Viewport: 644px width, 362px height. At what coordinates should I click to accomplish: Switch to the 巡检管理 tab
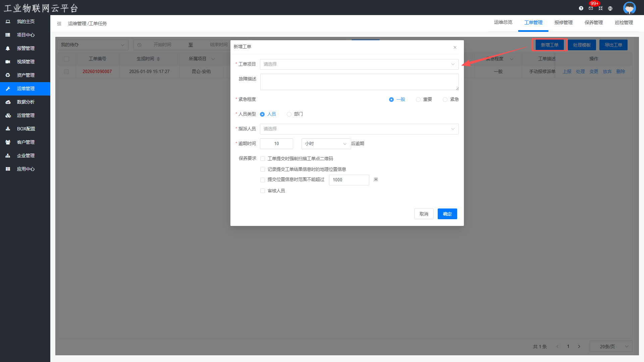click(x=624, y=22)
